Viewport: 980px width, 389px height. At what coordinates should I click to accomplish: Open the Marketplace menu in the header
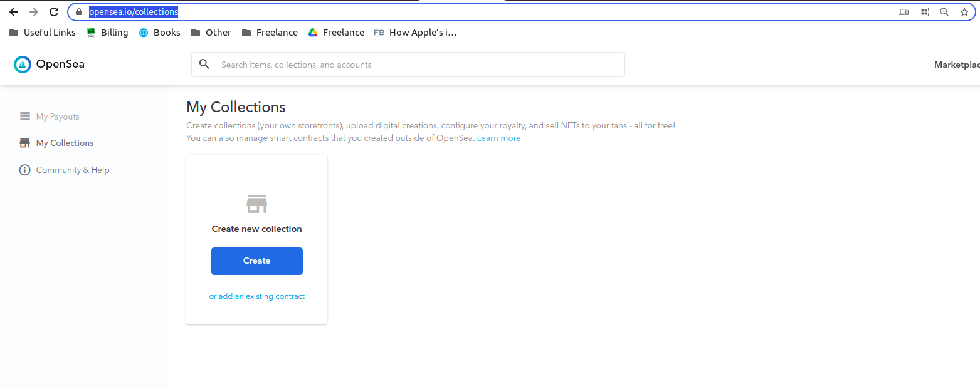pos(957,65)
